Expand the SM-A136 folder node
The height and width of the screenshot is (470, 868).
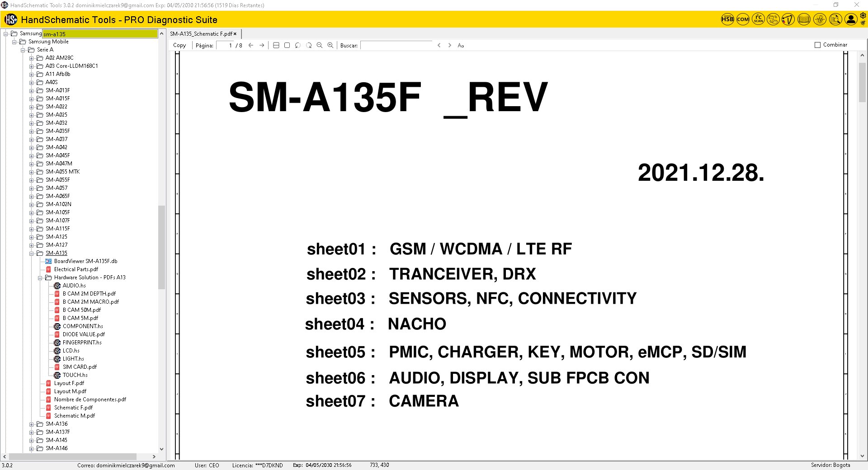point(32,424)
